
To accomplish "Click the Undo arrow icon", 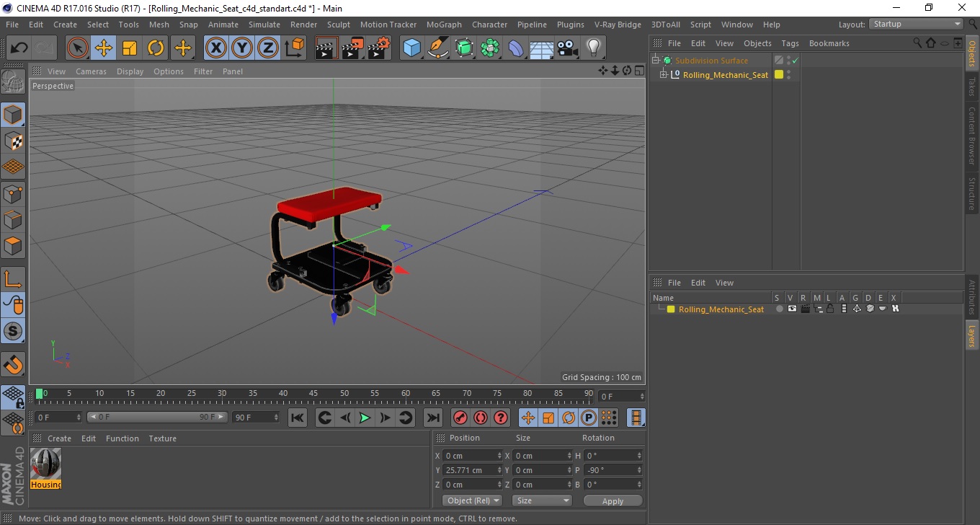I will (19, 48).
